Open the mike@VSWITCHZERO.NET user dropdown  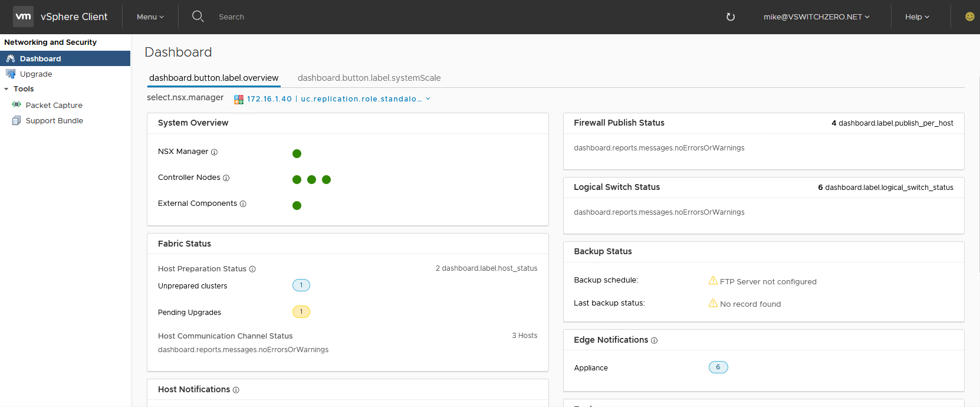pos(816,17)
